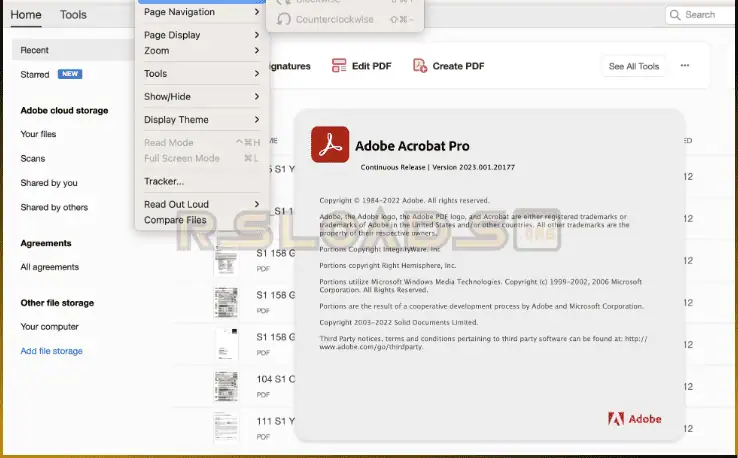Open Shared by you
Image resolution: width=738 pixels, height=458 pixels.
49,183
